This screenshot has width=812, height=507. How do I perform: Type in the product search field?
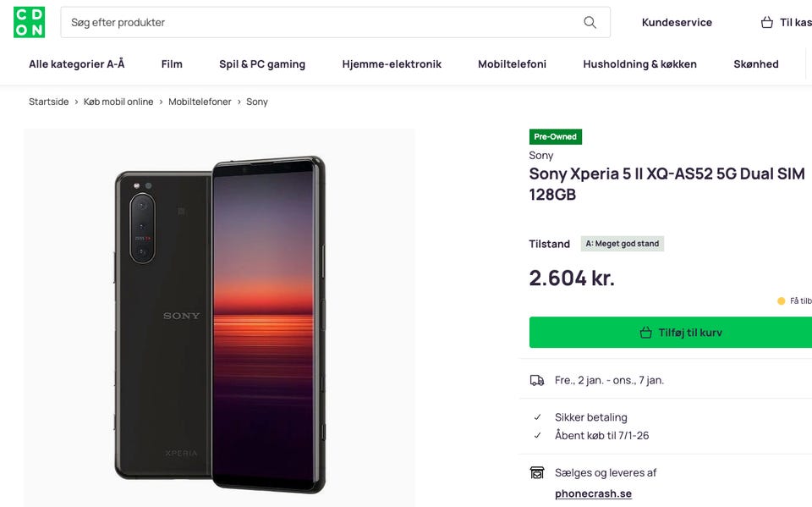tap(321, 23)
